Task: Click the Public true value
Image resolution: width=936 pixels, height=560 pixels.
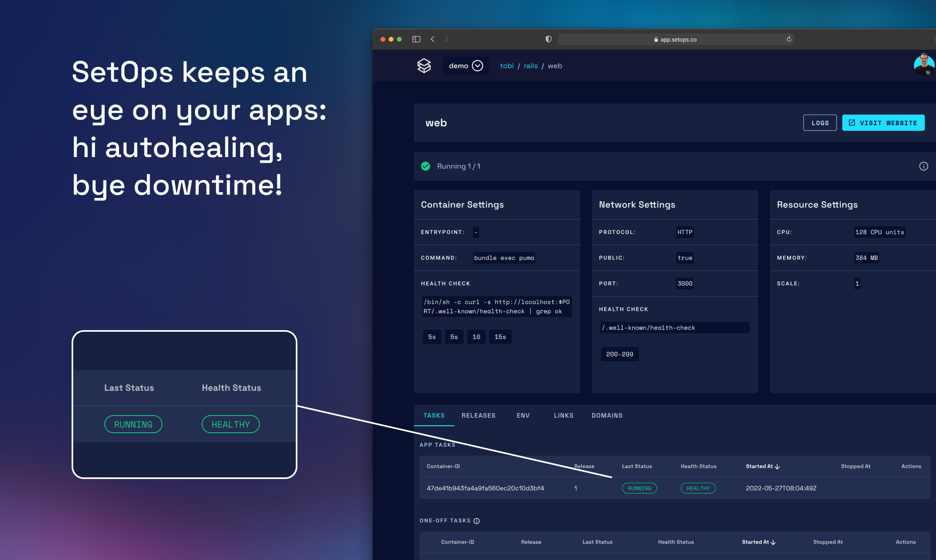Action: pos(685,258)
